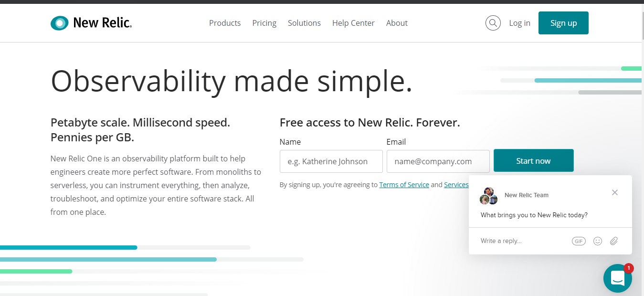
Task: Click the New Relic logo
Action: pos(91,23)
